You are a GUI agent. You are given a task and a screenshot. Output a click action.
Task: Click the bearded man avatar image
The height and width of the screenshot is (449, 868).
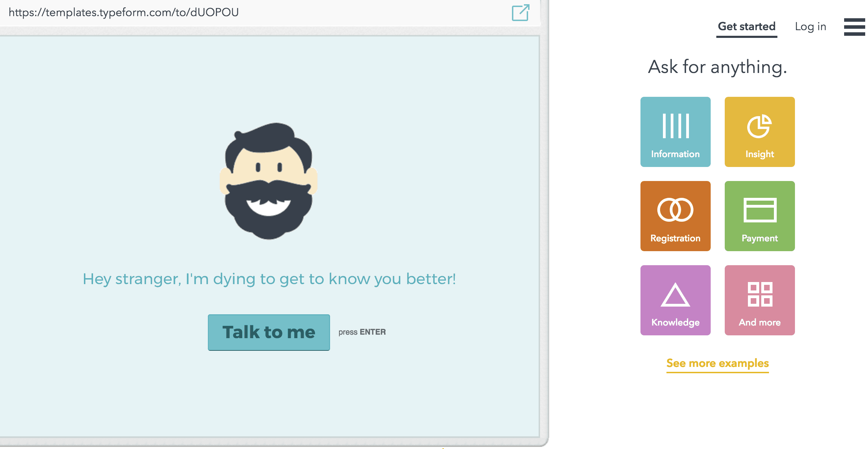[269, 181]
